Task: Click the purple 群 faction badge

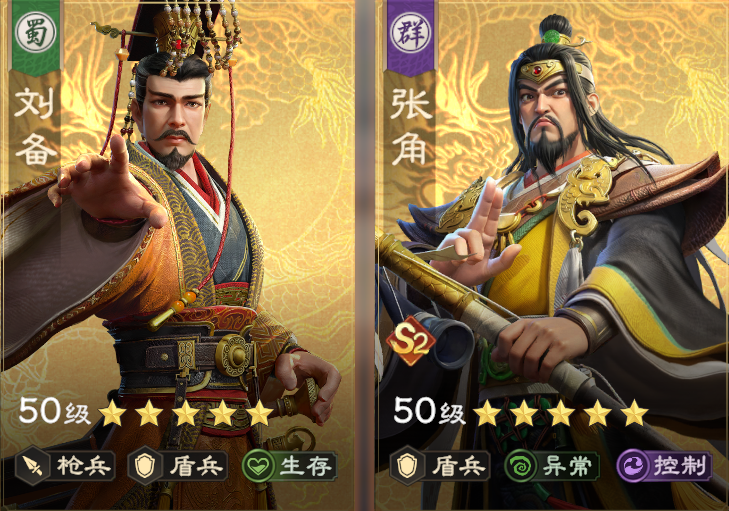Action: coord(410,33)
